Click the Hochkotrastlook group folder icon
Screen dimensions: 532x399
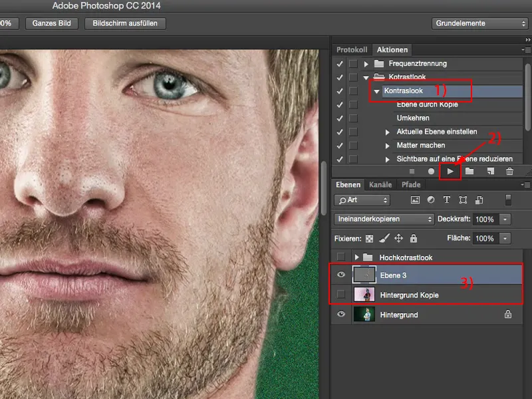click(368, 257)
